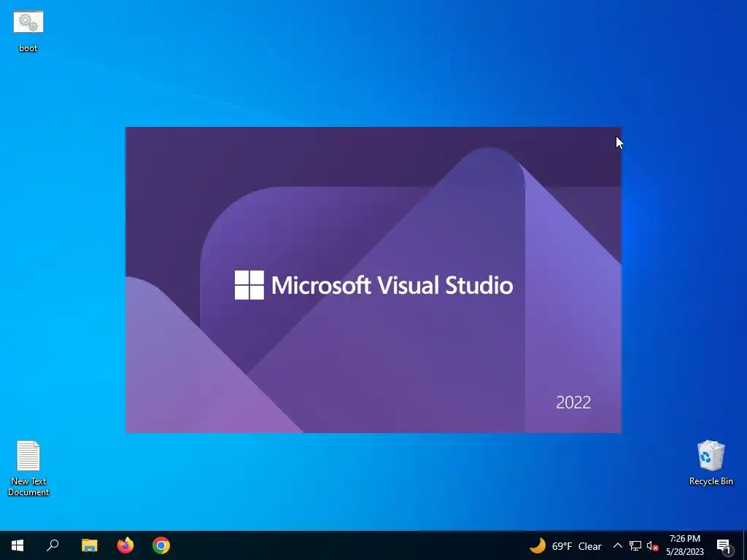Screen dimensions: 747x560
Task: Select New Text Document desktop file
Action: tap(28, 469)
